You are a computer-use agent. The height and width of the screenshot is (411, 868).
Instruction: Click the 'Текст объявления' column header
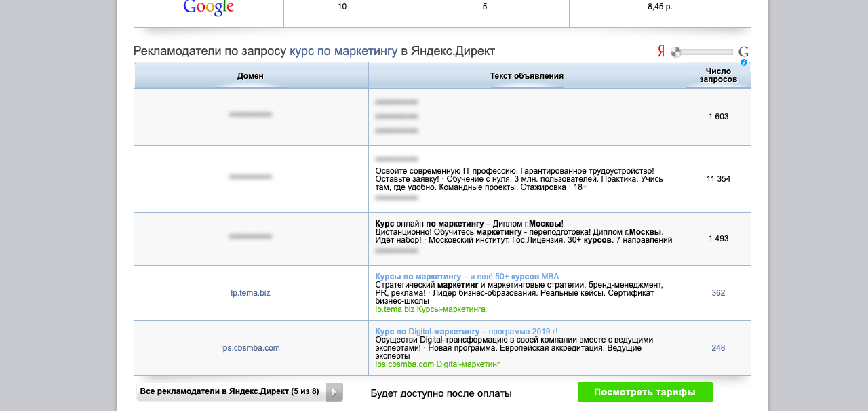[527, 76]
